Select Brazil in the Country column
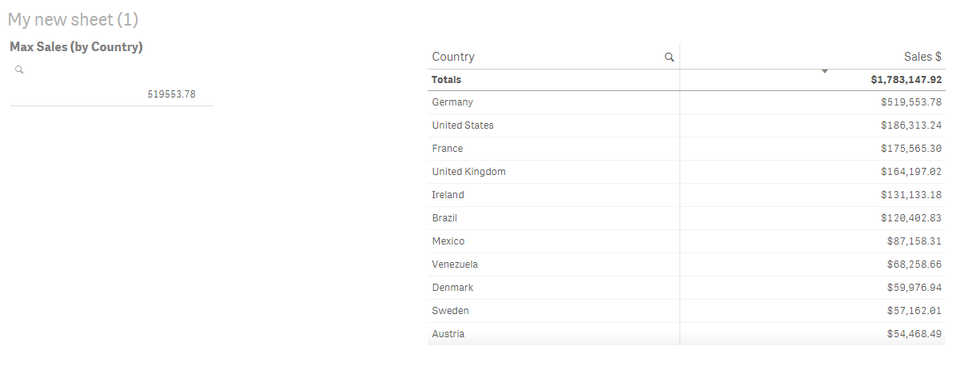This screenshot has height=382, width=980. pos(444,218)
